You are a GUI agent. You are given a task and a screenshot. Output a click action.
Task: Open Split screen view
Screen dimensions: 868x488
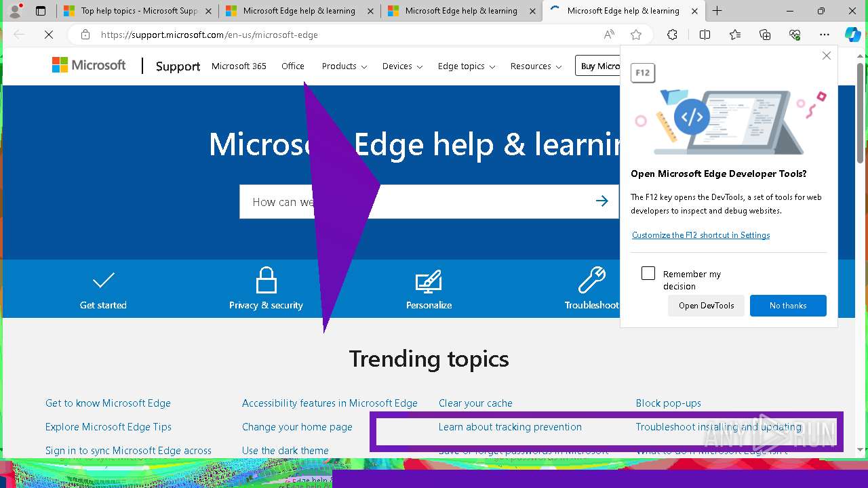[x=705, y=35]
